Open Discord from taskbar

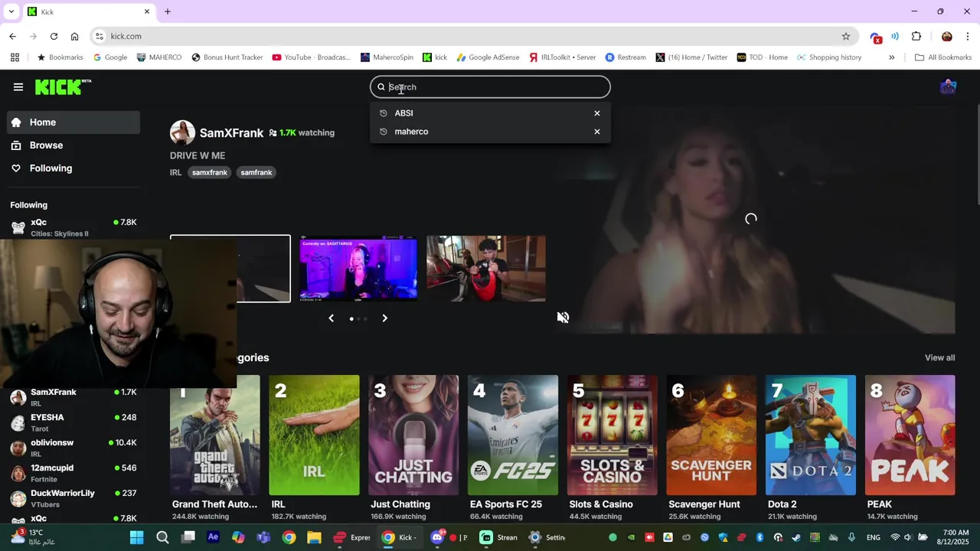coord(437,537)
